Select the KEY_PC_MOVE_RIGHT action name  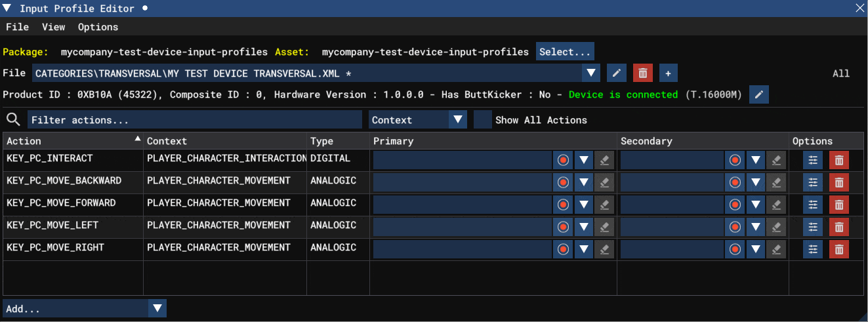(55, 247)
